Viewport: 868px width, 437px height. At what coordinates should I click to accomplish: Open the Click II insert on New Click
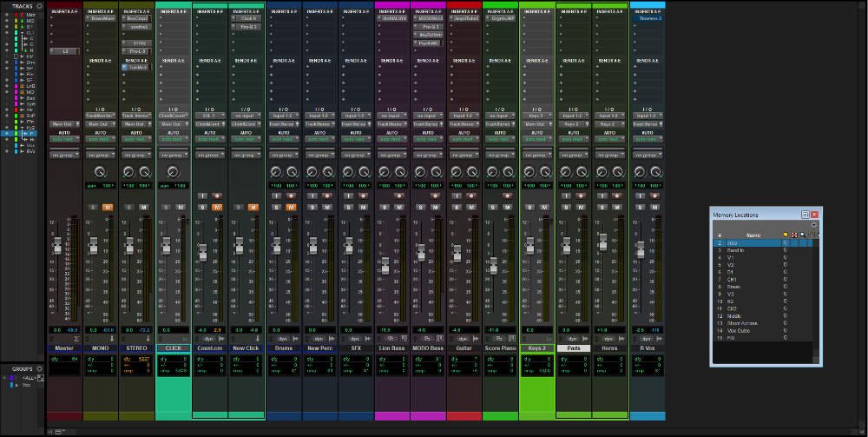tap(247, 18)
